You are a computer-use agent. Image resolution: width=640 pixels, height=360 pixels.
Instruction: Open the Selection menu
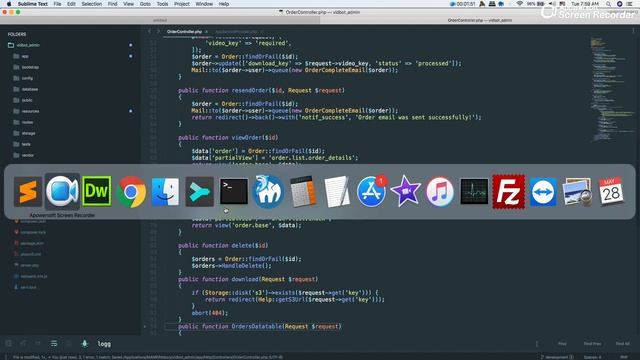pyautogui.click(x=91, y=4)
